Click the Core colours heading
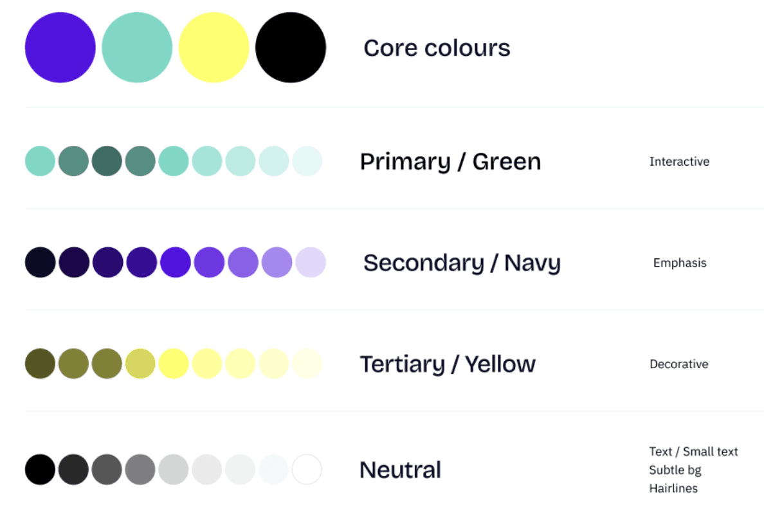This screenshot has height=532, width=764. click(x=437, y=48)
